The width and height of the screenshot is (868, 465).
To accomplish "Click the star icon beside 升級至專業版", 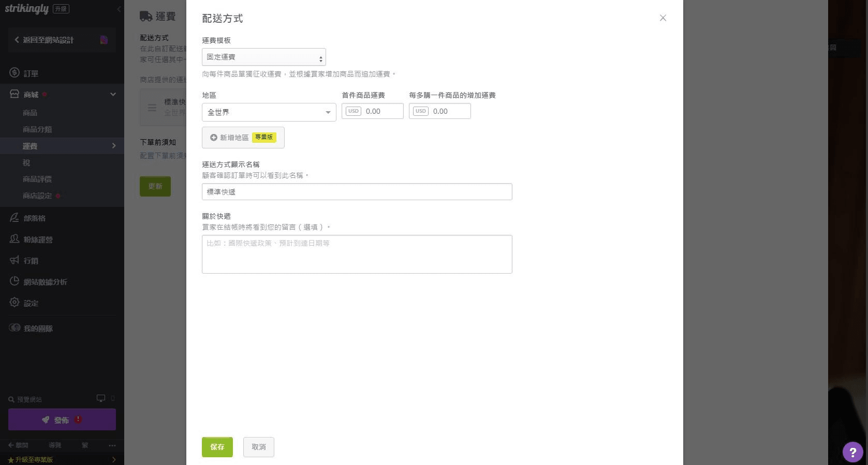I will [x=11, y=460].
